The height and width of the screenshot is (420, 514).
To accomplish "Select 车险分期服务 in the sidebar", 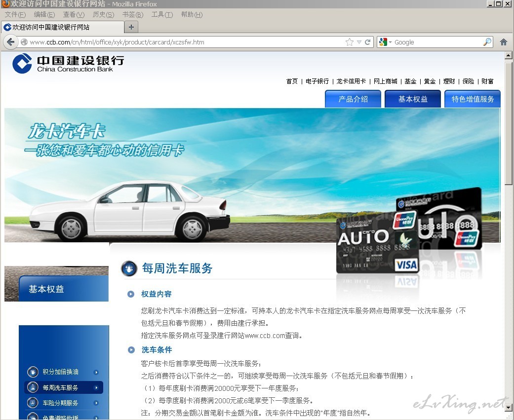I will coord(60,403).
